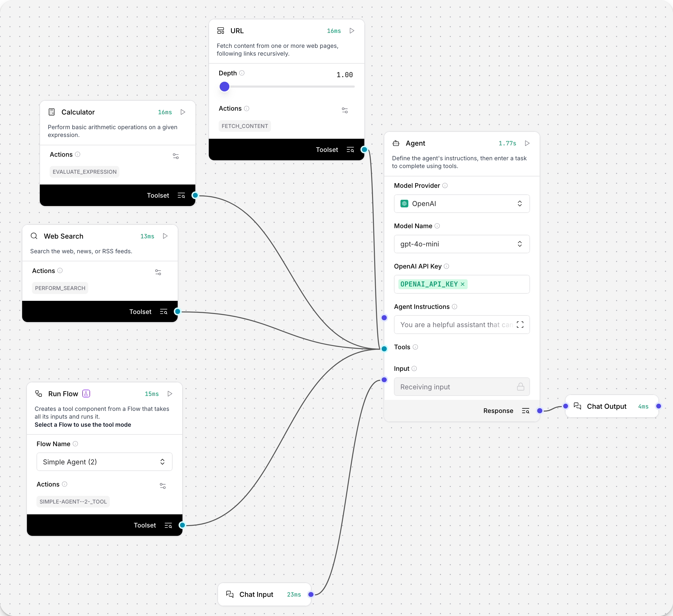Screen dimensions: 673x616
Task: Select the FETCH_CONTENT action chip
Action: 245,126
